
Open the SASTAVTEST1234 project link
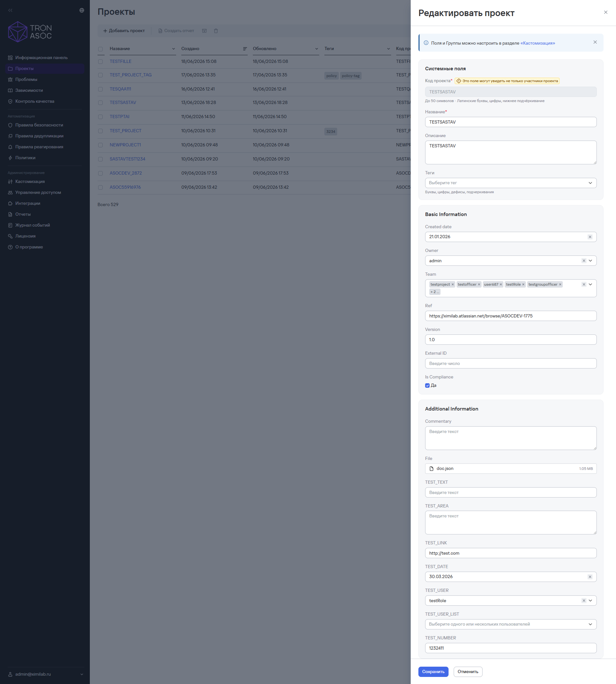[127, 159]
